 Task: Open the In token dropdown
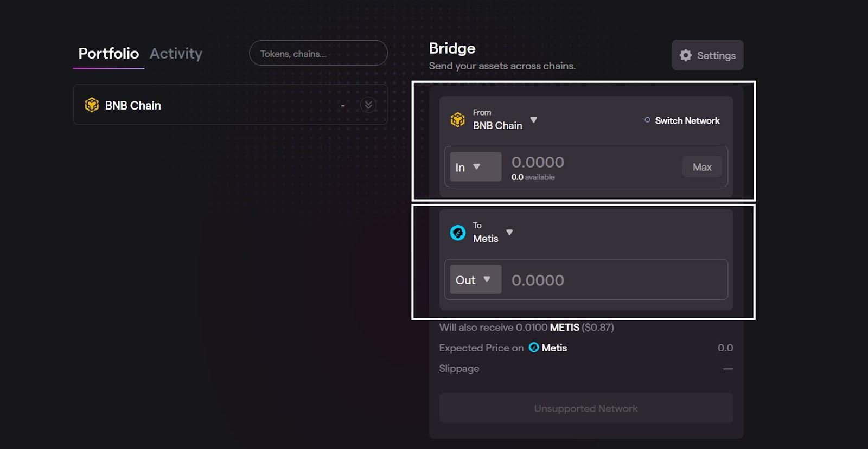pos(475,167)
